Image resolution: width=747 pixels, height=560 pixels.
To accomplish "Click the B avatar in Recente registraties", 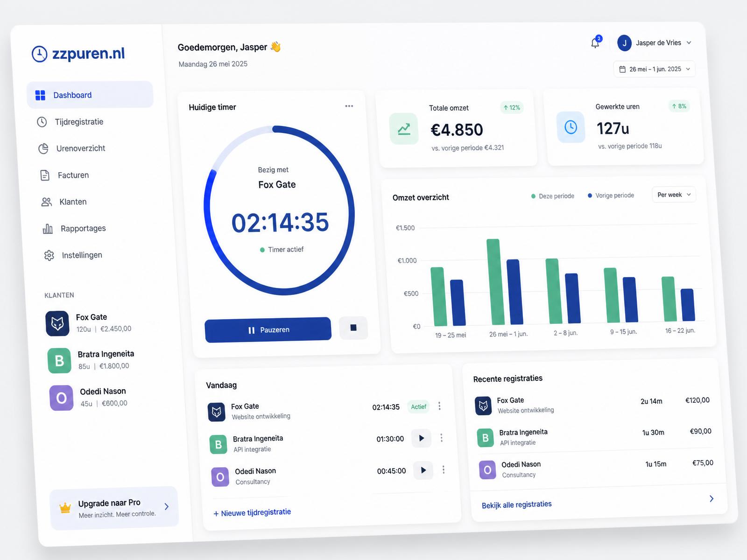I will [x=486, y=438].
